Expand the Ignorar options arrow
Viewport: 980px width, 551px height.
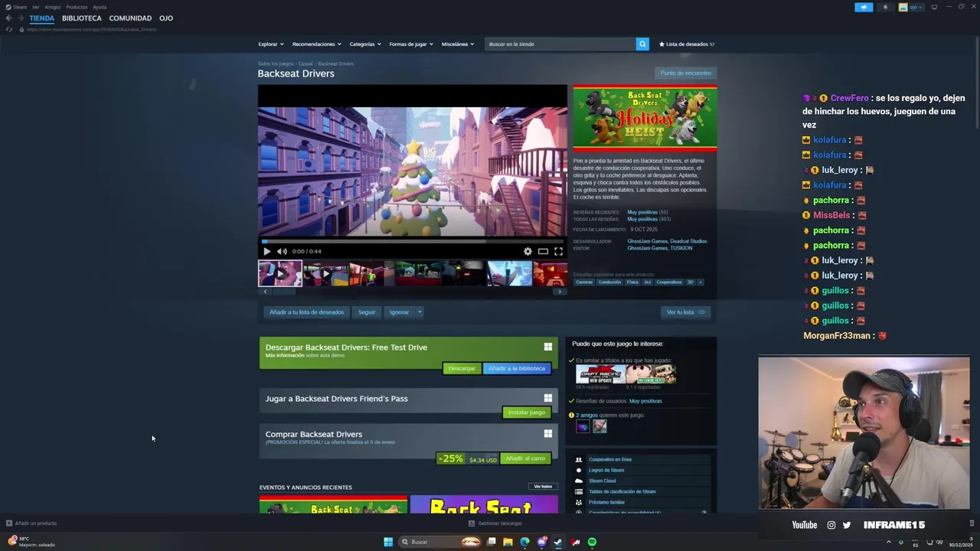420,312
